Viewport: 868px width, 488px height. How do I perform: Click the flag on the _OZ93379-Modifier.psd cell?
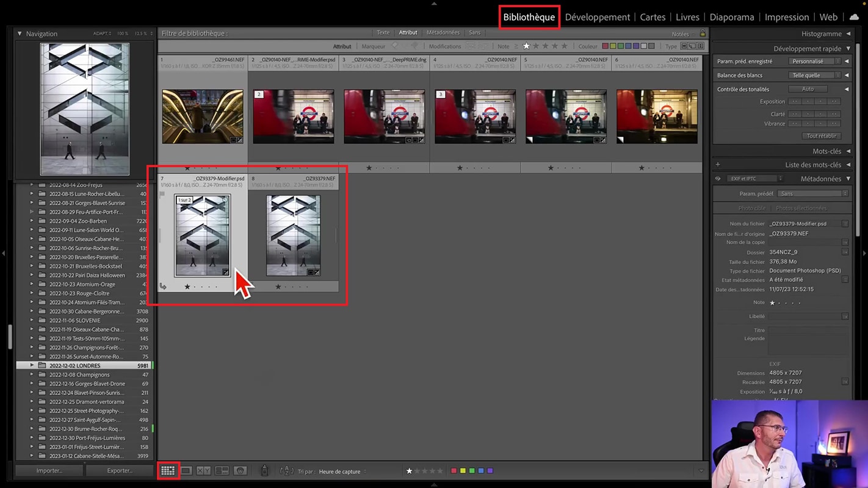(x=162, y=195)
